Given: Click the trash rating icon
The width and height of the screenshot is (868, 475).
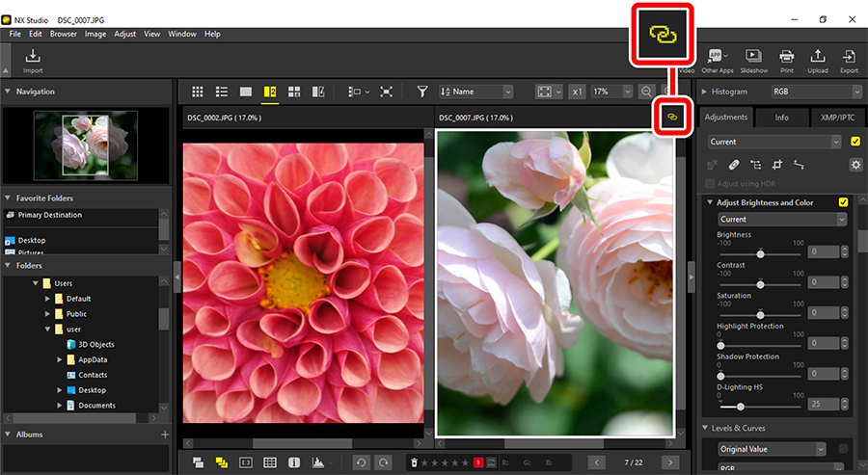Looking at the screenshot, I should 414,462.
